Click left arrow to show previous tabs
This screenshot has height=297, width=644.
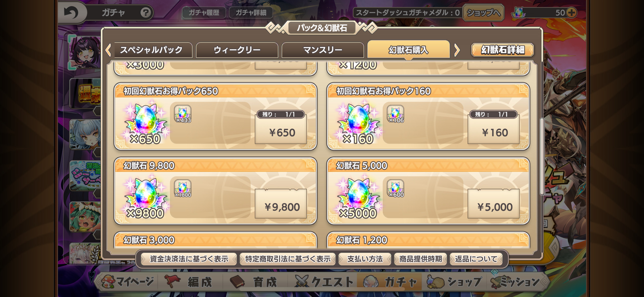(108, 50)
